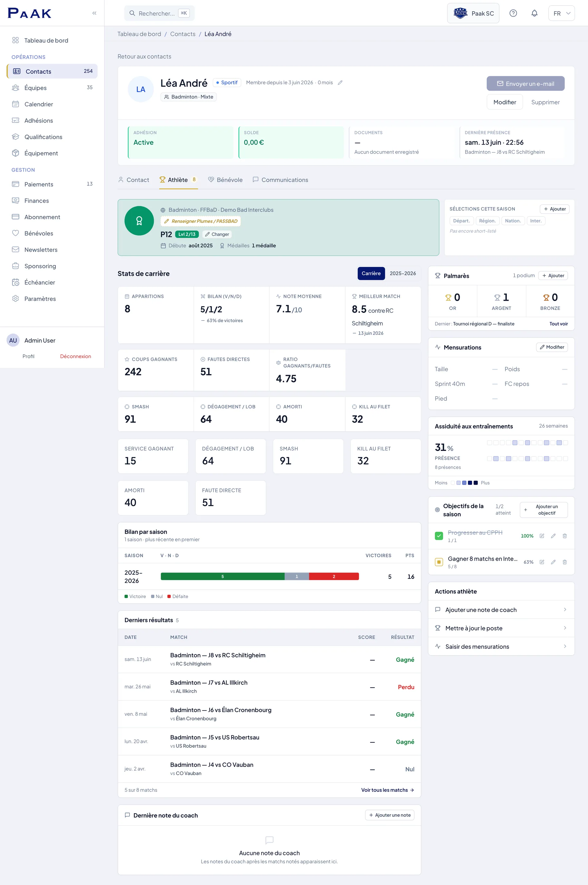
Task: Open the Communications tab
Action: 281,180
